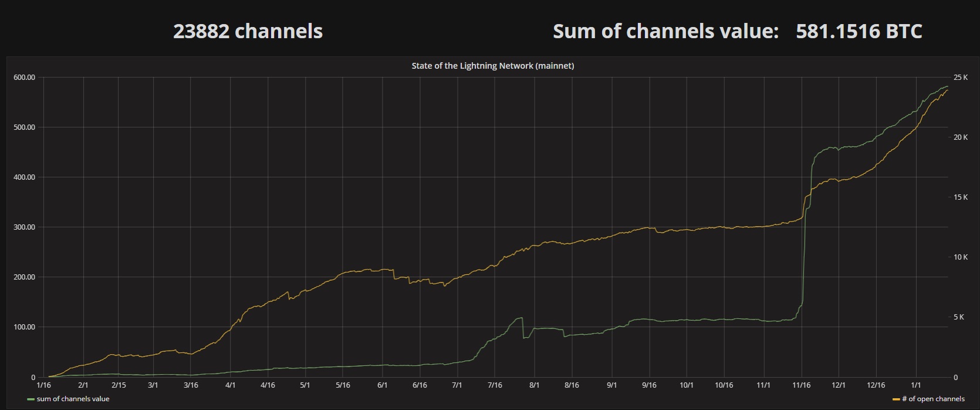Screen dimensions: 980x410
Task: Click the 500.00 left axis label
Action: (x=24, y=127)
